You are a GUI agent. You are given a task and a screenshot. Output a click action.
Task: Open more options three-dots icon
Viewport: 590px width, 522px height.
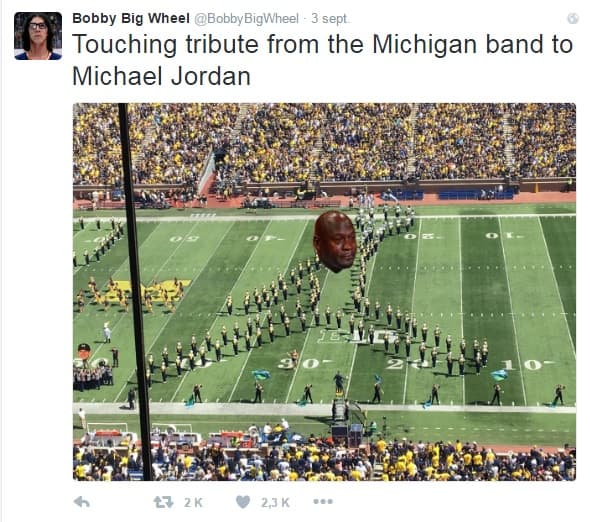(x=323, y=501)
